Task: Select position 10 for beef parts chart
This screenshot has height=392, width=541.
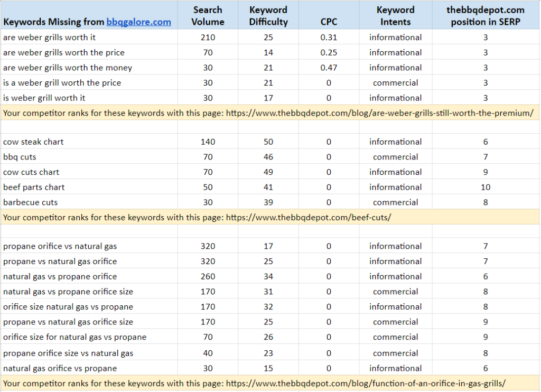Action: 486,186
